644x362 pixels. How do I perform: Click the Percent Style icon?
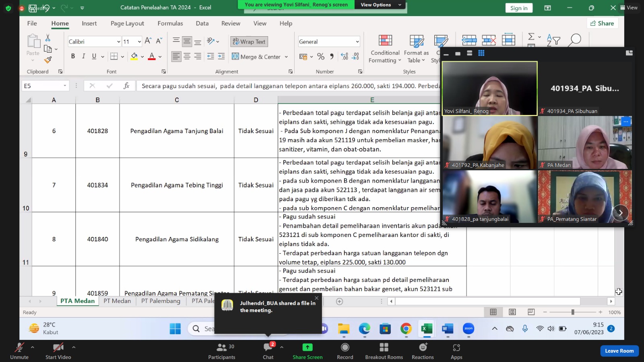click(321, 57)
